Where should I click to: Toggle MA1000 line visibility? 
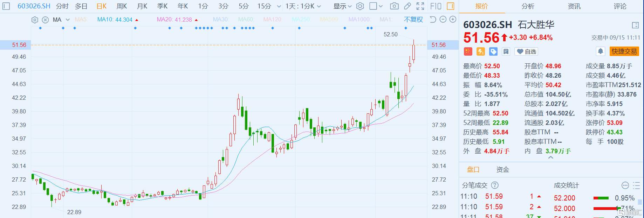coord(359,20)
